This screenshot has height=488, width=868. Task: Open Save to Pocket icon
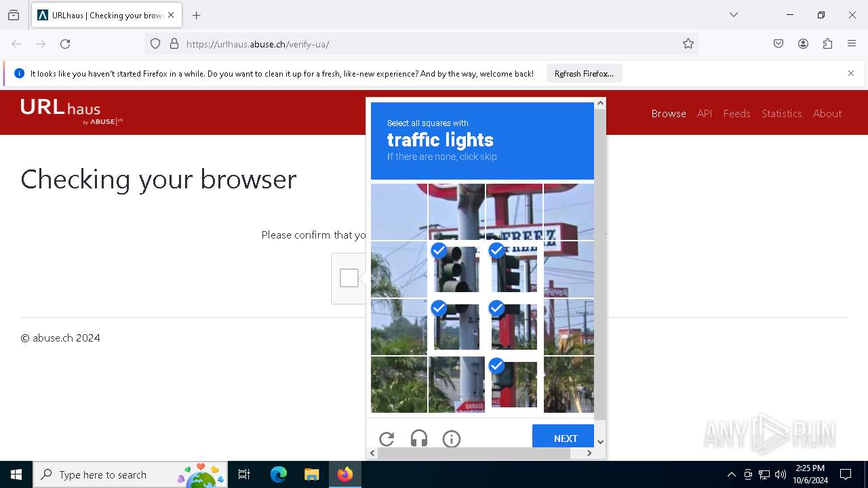778,44
